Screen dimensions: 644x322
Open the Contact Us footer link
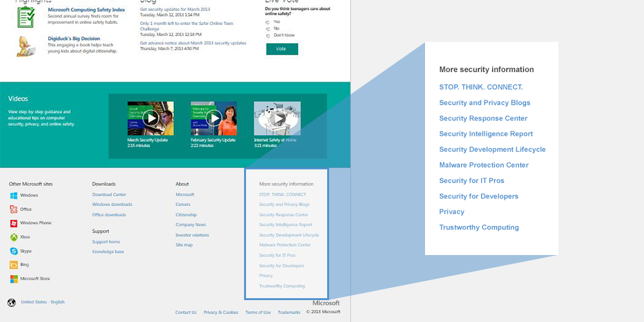click(186, 312)
